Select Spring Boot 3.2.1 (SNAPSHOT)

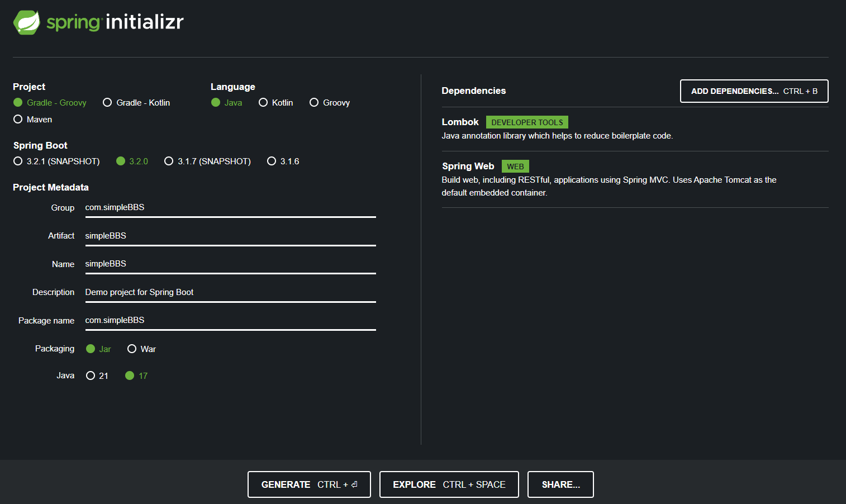[56, 161]
